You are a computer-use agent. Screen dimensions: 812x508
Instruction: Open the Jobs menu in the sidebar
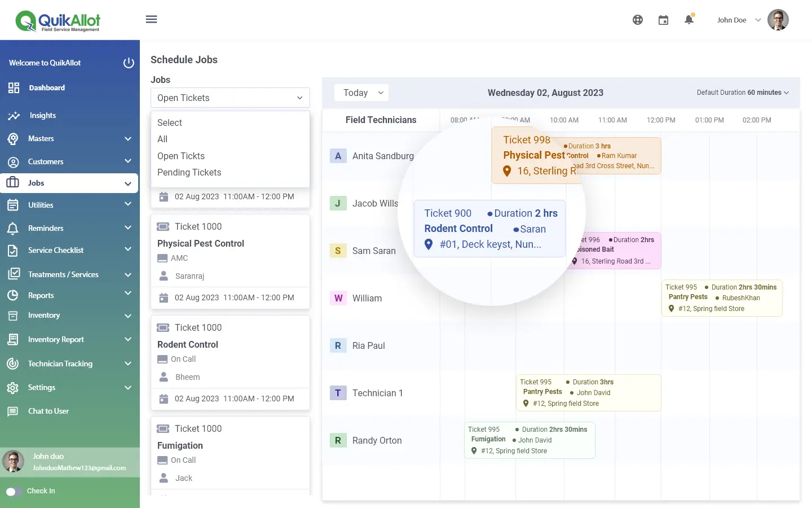coord(36,182)
